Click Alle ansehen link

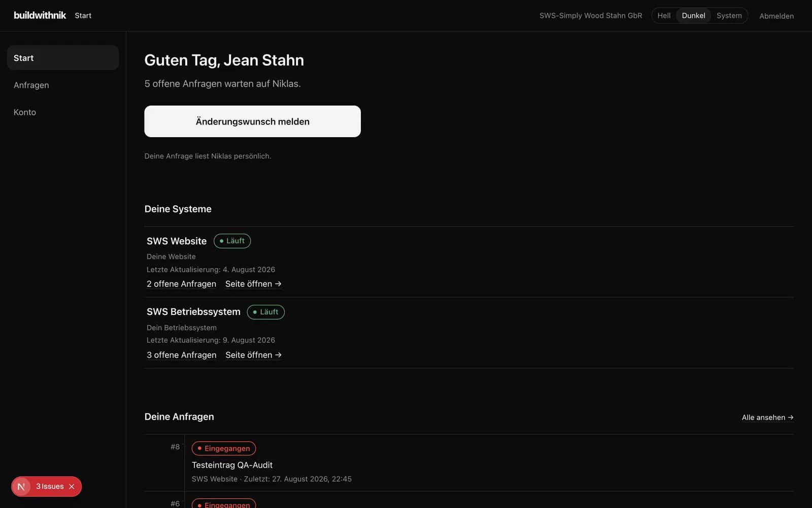pyautogui.click(x=767, y=418)
